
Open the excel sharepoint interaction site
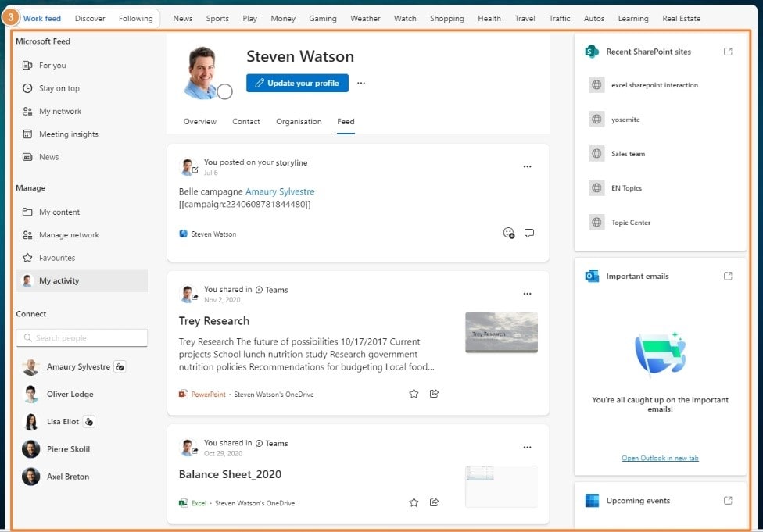(x=654, y=85)
